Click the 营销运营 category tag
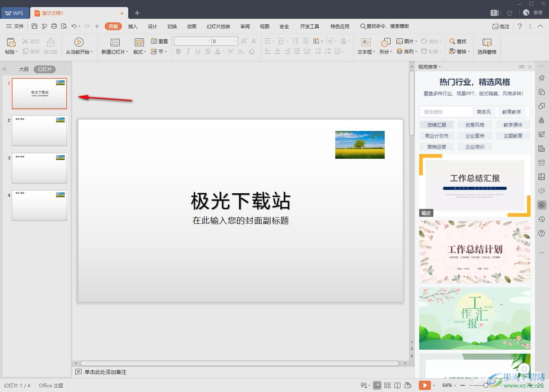 [437, 147]
